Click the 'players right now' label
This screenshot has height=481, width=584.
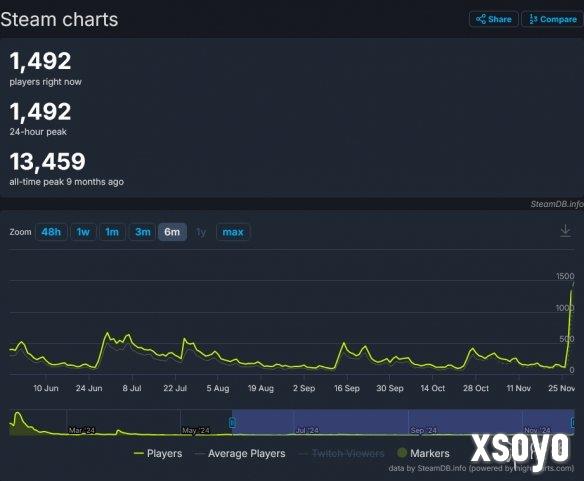(x=45, y=82)
